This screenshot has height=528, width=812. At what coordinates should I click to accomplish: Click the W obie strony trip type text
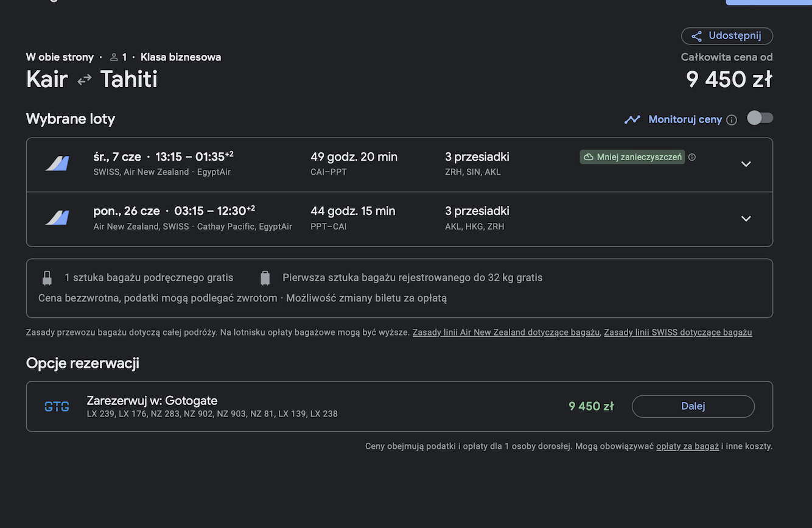click(x=60, y=57)
